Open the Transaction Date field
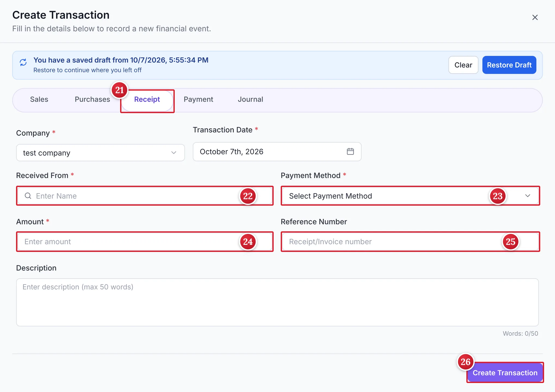This screenshot has width=555, height=392. pos(277,152)
